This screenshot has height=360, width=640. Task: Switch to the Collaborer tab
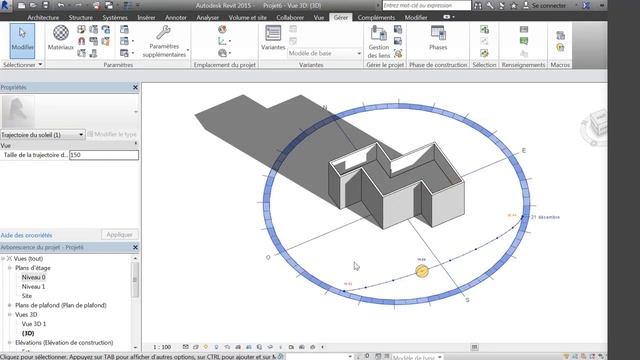pyautogui.click(x=290, y=18)
